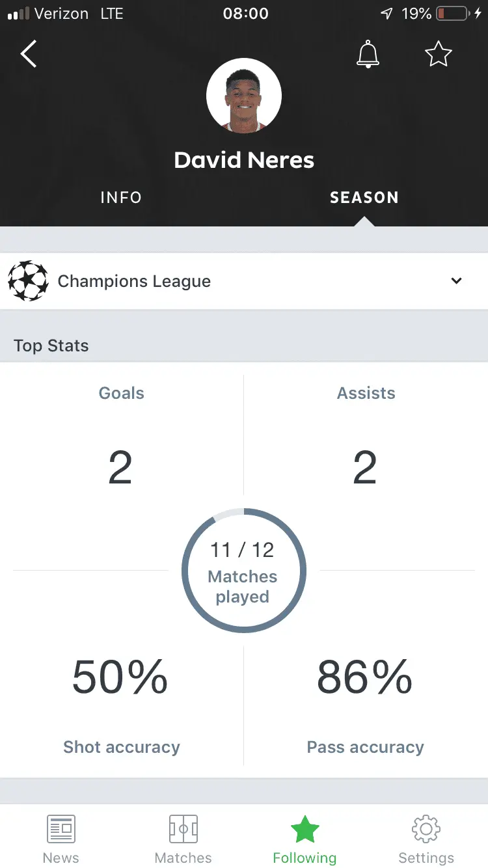Tap David Neres profile photo
Screen dimensions: 488x868
click(244, 95)
